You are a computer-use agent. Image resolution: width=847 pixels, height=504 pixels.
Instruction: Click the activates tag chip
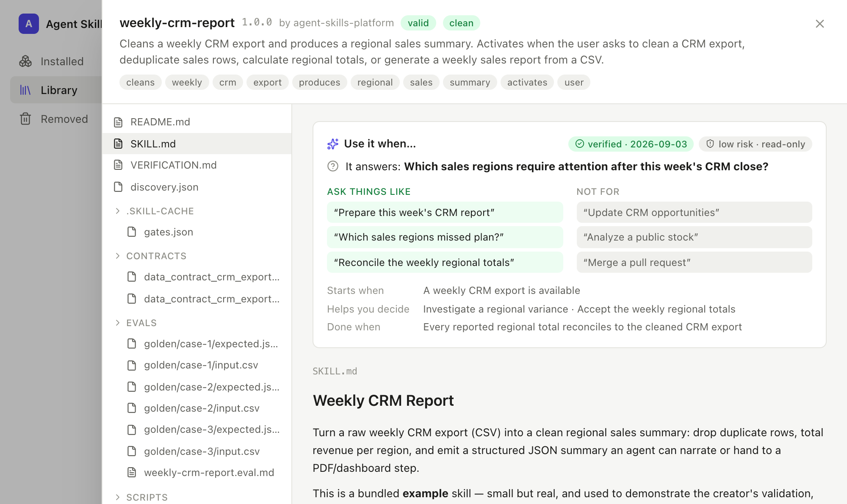pyautogui.click(x=527, y=82)
